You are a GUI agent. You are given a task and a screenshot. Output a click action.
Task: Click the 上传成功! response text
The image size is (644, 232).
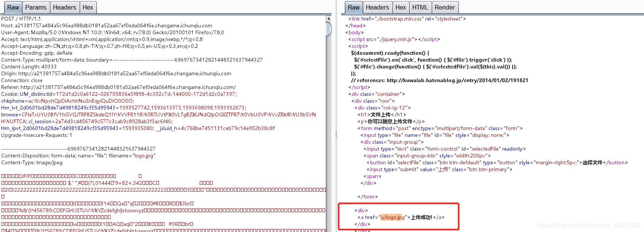pyautogui.click(x=421, y=217)
